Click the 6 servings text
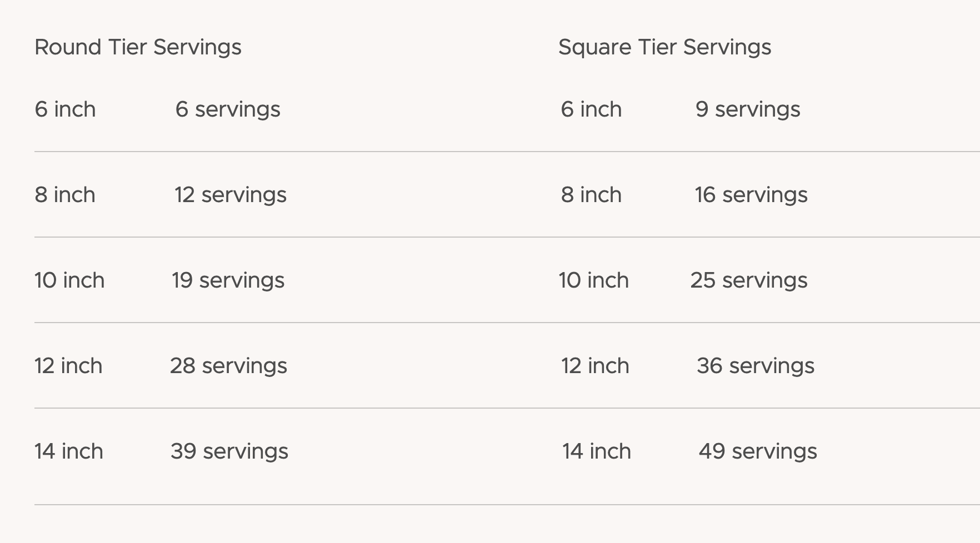The width and height of the screenshot is (980, 543). pyautogui.click(x=228, y=109)
